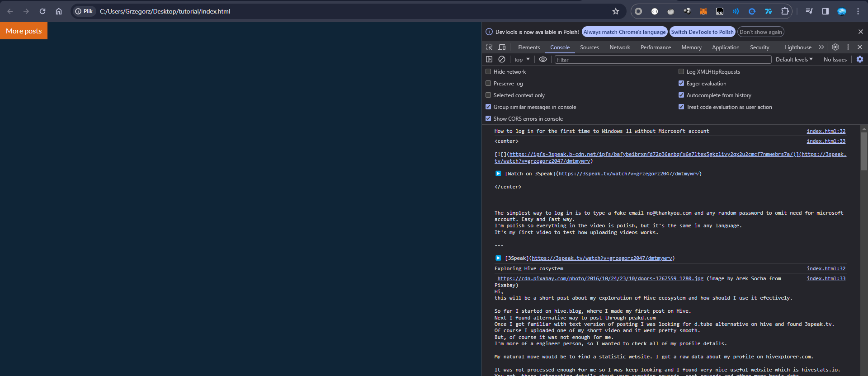Open the media controls icon
Image resolution: width=868 pixels, height=376 pixels.
pos(809,11)
